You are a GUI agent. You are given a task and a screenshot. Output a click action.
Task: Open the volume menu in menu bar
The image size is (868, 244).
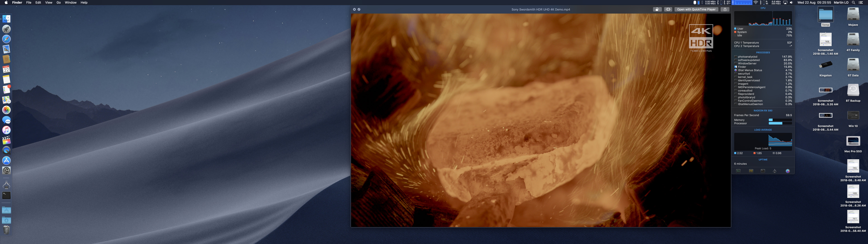(792, 2)
